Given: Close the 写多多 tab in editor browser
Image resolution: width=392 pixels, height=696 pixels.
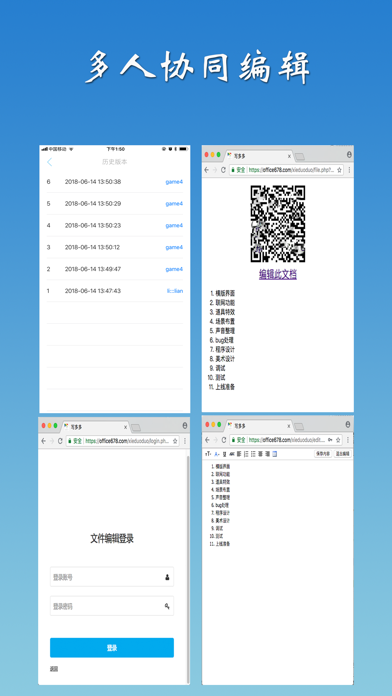Looking at the screenshot, I should 289,426.
